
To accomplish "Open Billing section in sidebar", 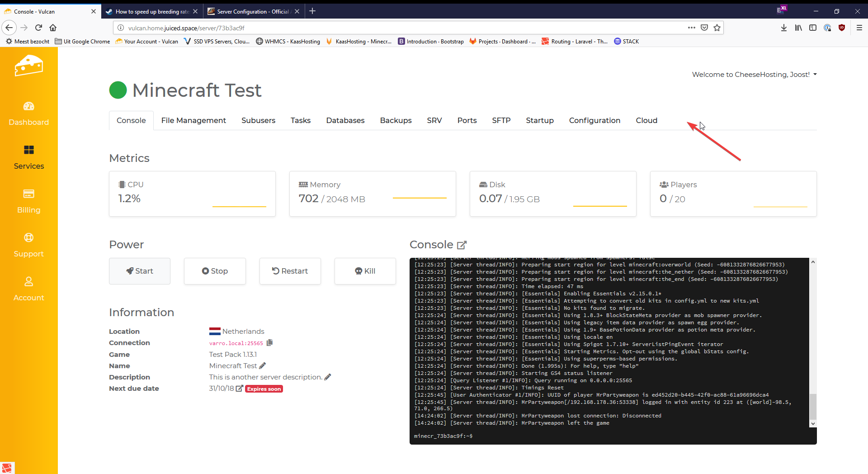I will coord(28,201).
